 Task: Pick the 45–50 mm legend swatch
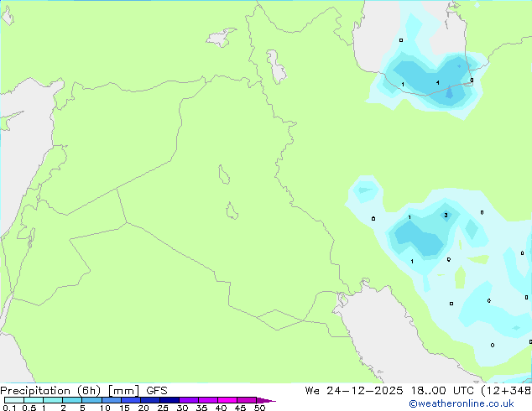tap(247, 400)
